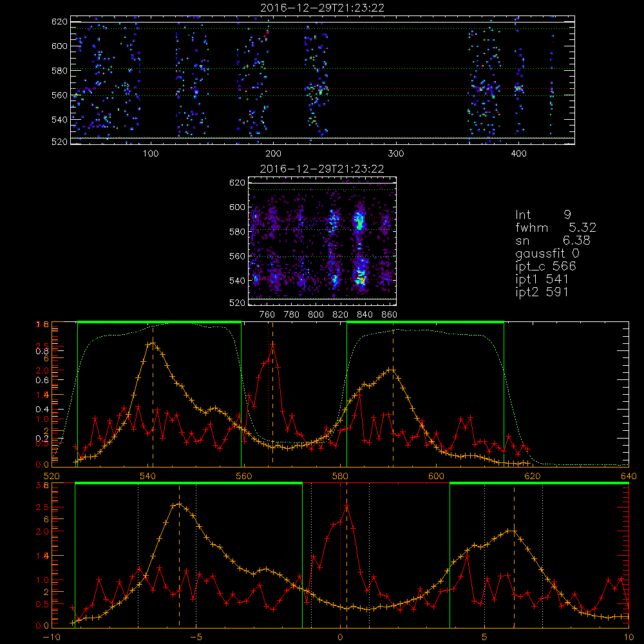Click y-axis label 540 on top plot
This screenshot has width=644, height=644.
pyautogui.click(x=59, y=120)
